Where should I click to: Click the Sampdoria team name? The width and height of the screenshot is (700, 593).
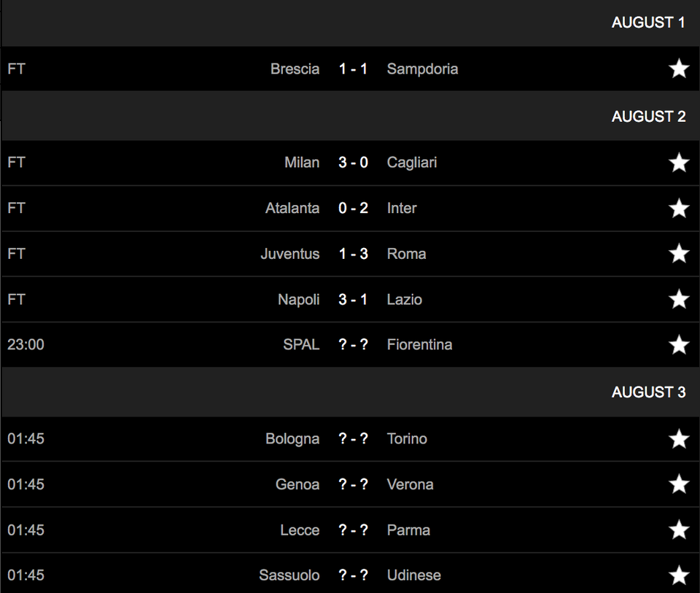(422, 69)
